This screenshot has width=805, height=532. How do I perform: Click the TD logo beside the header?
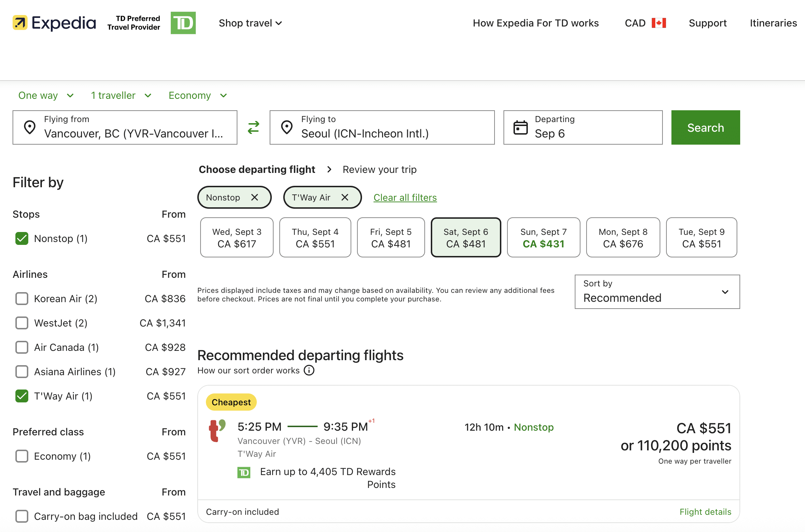coord(183,23)
